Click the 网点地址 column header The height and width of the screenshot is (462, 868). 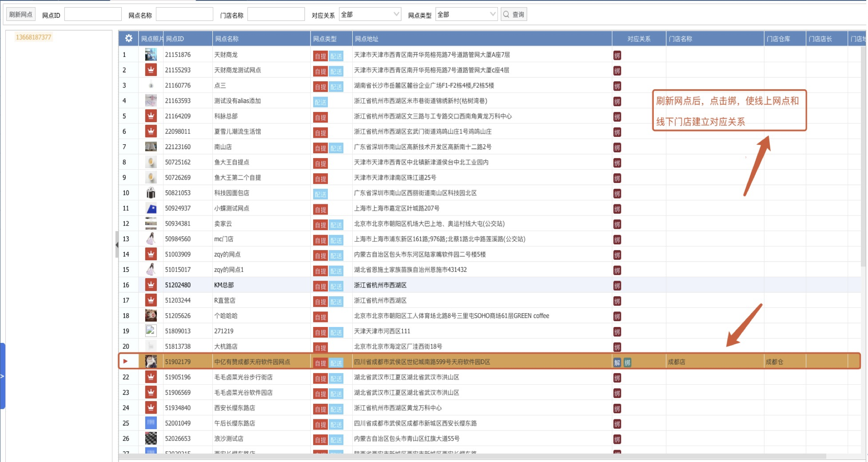pos(482,39)
